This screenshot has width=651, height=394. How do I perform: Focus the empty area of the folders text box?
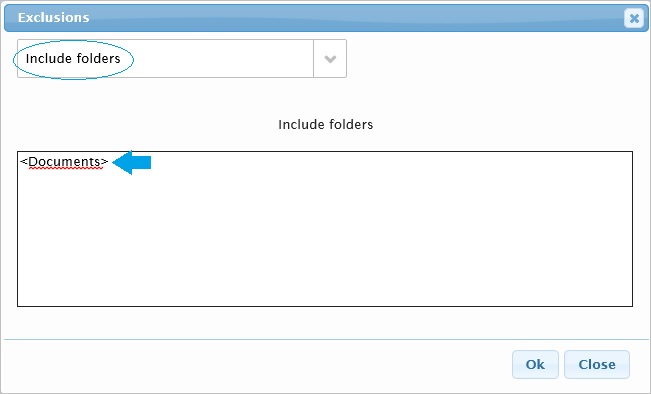click(x=325, y=237)
